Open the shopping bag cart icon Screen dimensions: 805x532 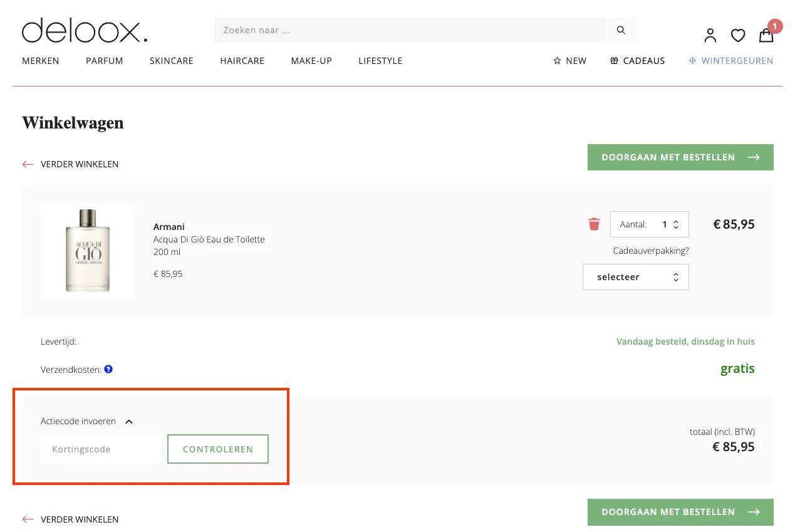766,35
